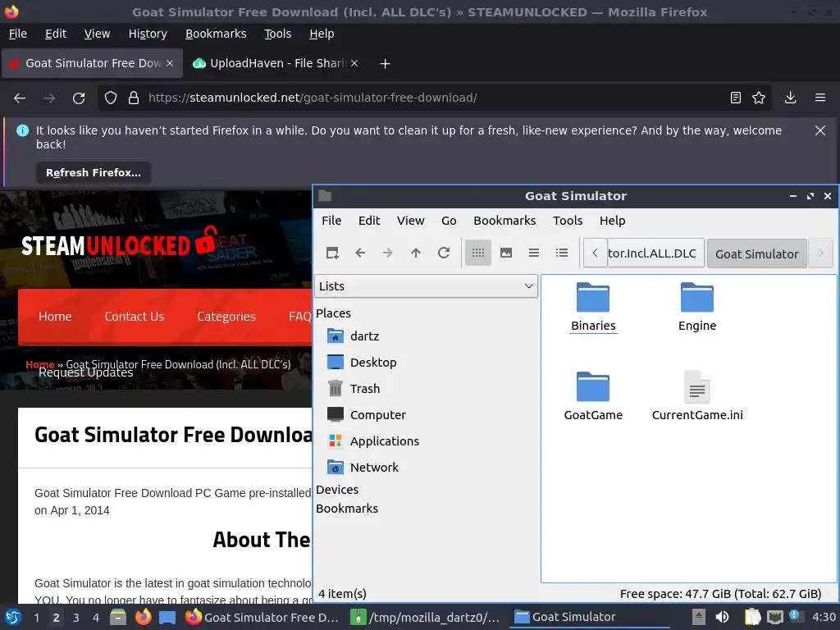Open the Contact Us link

(x=135, y=317)
